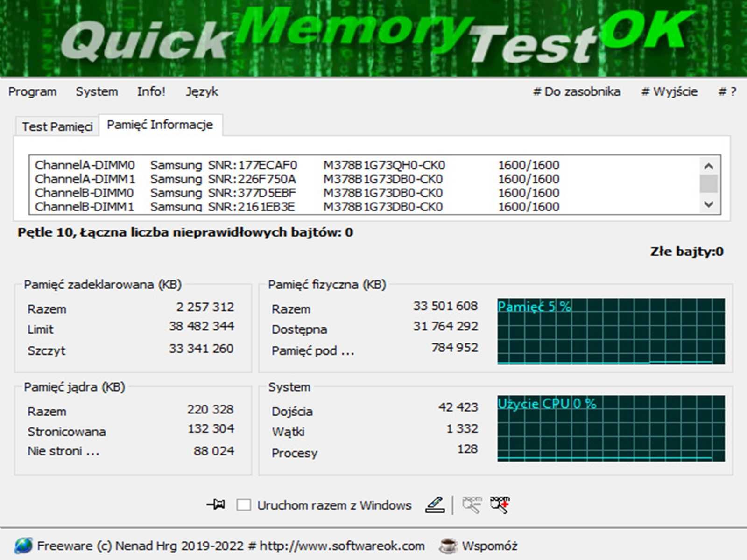Click the DIMM list scroll up arrow
The width and height of the screenshot is (747, 560).
click(x=709, y=166)
